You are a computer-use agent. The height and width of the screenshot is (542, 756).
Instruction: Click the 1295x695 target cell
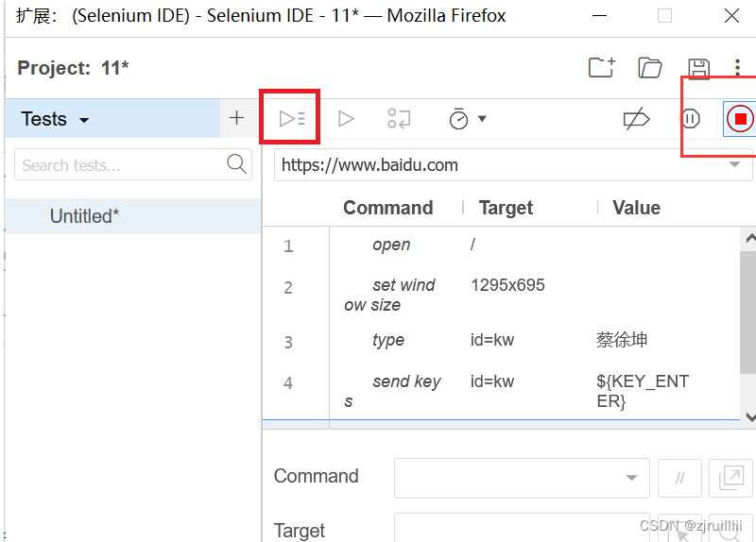(x=507, y=285)
